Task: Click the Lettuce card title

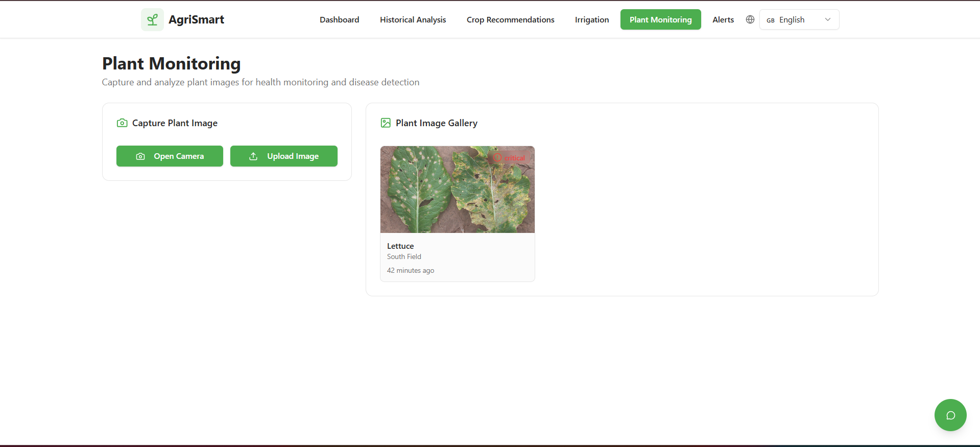Action: tap(400, 246)
